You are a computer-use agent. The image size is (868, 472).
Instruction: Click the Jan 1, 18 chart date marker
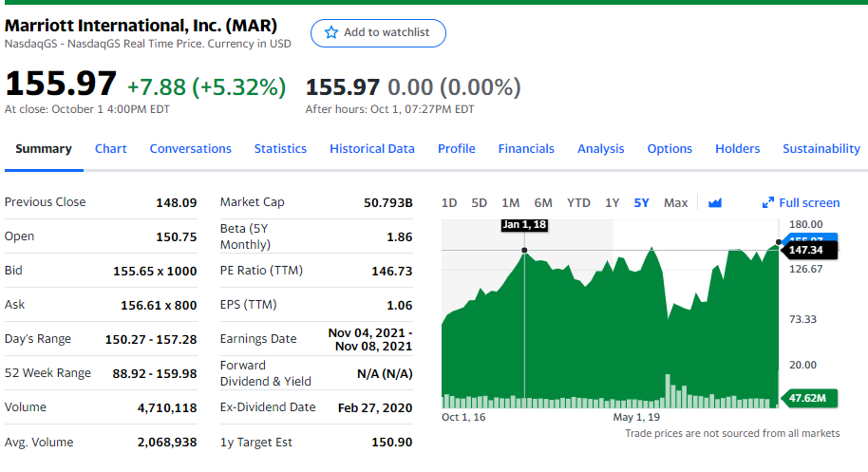(524, 224)
